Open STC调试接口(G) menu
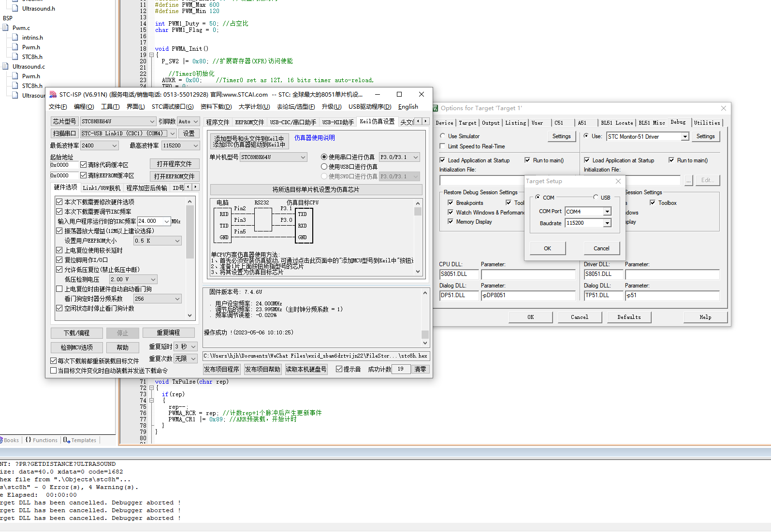Viewport: 771px width, 532px height. click(173, 107)
